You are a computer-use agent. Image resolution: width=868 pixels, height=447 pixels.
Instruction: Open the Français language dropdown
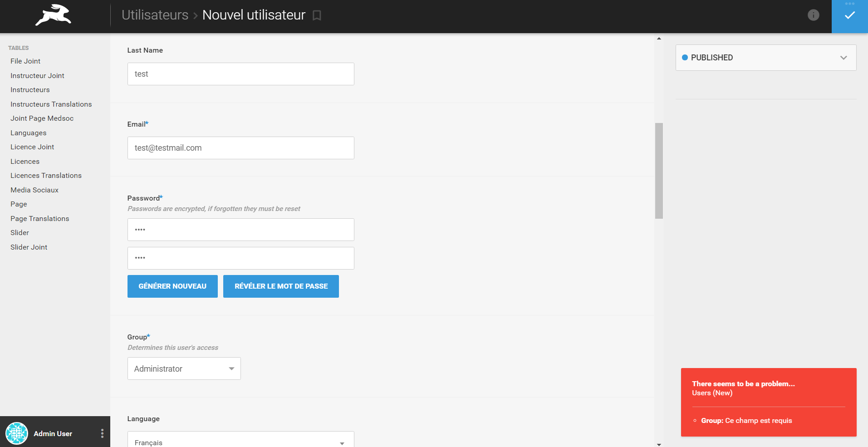240,439
